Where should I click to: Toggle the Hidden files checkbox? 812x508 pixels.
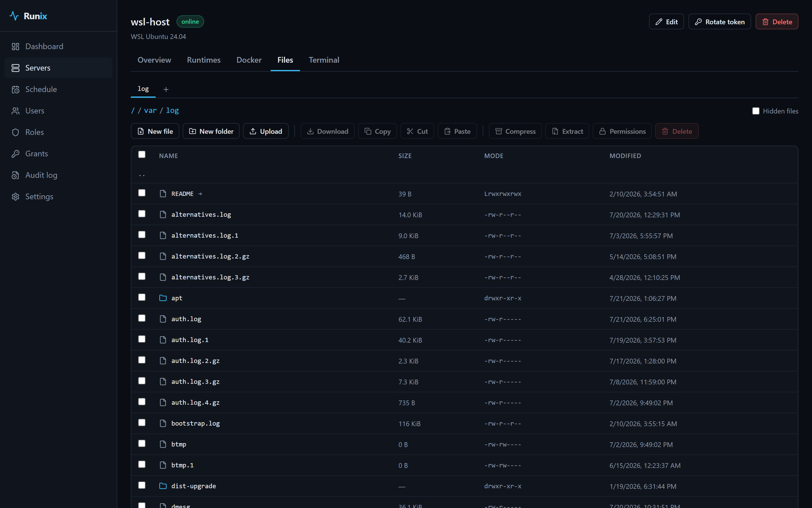pyautogui.click(x=756, y=111)
